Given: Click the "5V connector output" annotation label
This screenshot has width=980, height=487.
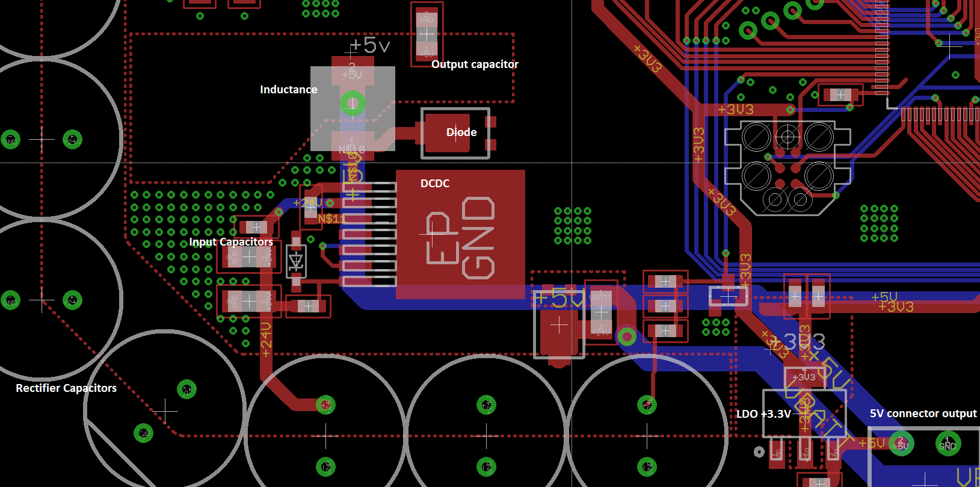Looking at the screenshot, I should (x=923, y=414).
